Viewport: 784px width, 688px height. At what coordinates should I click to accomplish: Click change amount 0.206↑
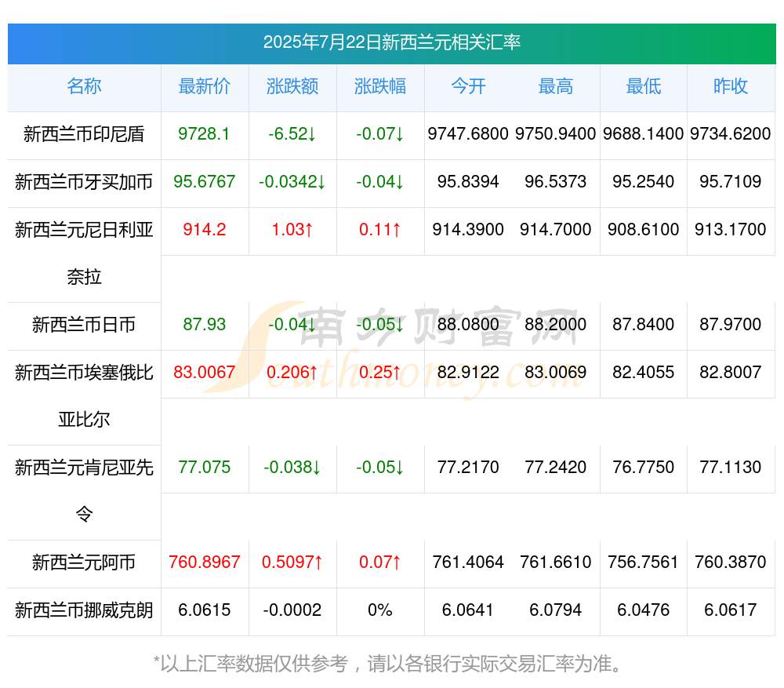pos(292,372)
